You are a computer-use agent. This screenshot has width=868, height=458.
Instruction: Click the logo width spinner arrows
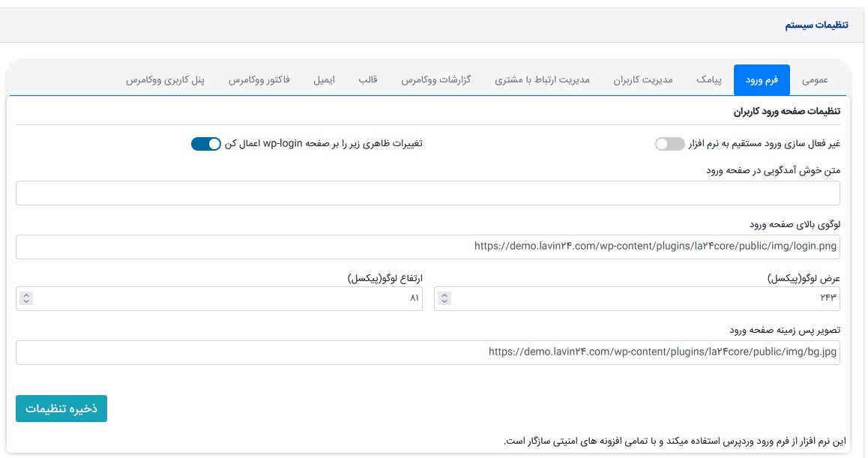[444, 298]
